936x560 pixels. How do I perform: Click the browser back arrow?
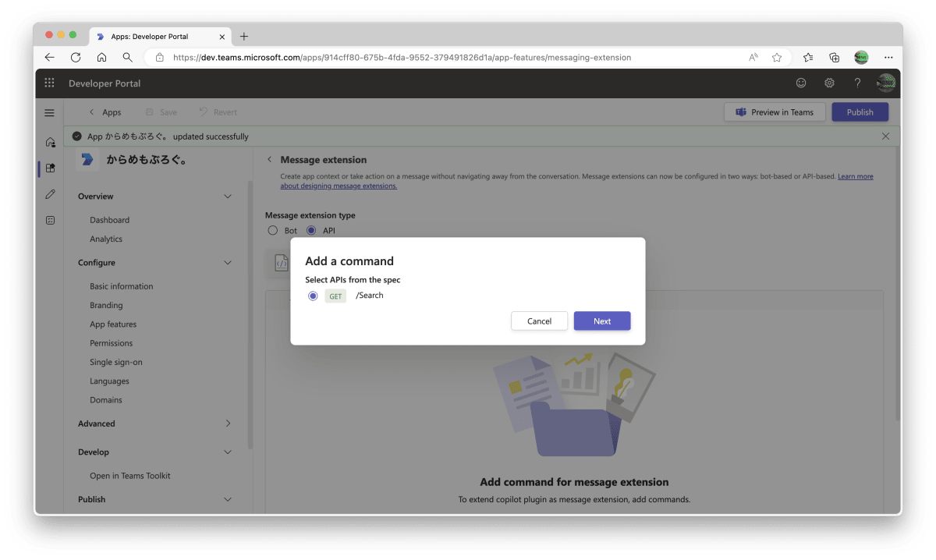click(x=50, y=57)
